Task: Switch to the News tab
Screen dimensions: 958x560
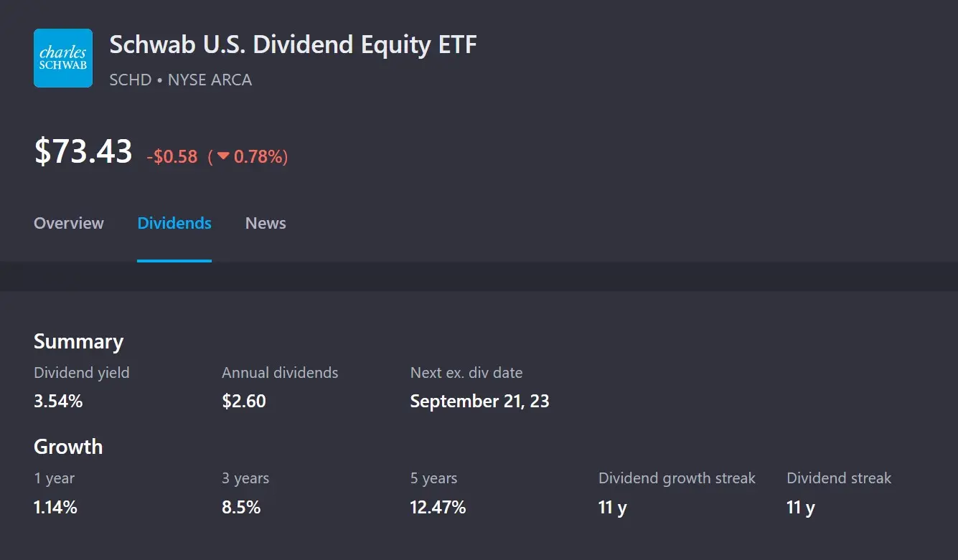Action: click(x=266, y=223)
